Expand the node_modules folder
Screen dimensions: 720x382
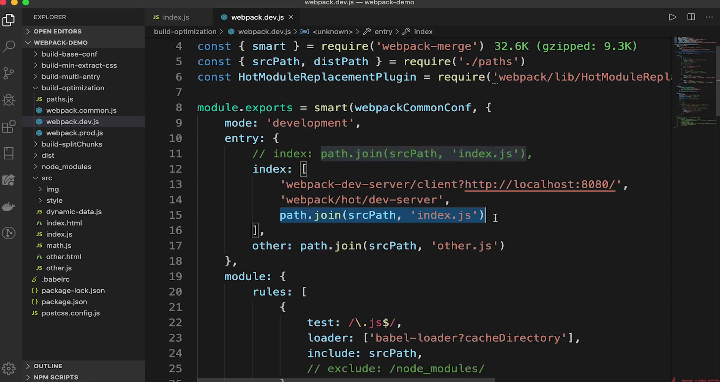84,167
